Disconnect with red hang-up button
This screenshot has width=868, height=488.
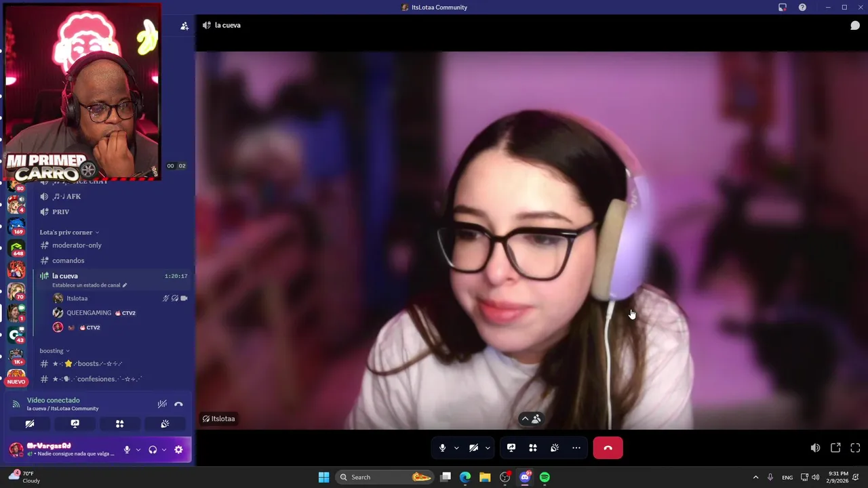[x=608, y=448]
